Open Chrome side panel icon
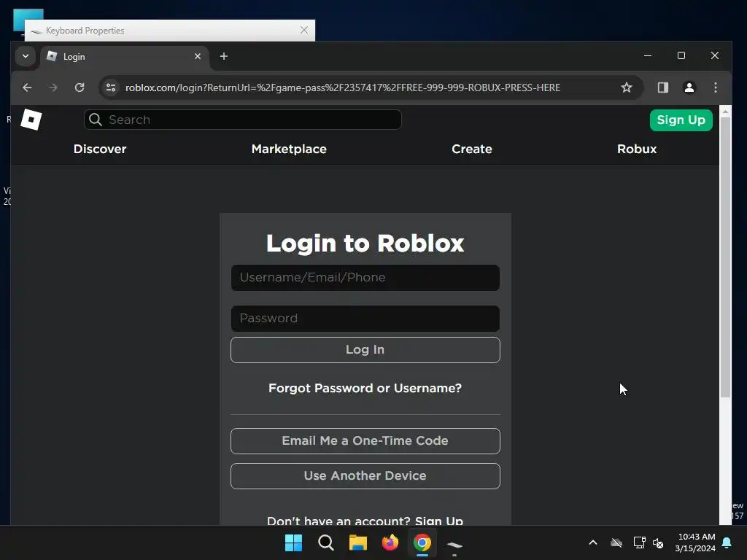747x560 pixels. point(662,87)
